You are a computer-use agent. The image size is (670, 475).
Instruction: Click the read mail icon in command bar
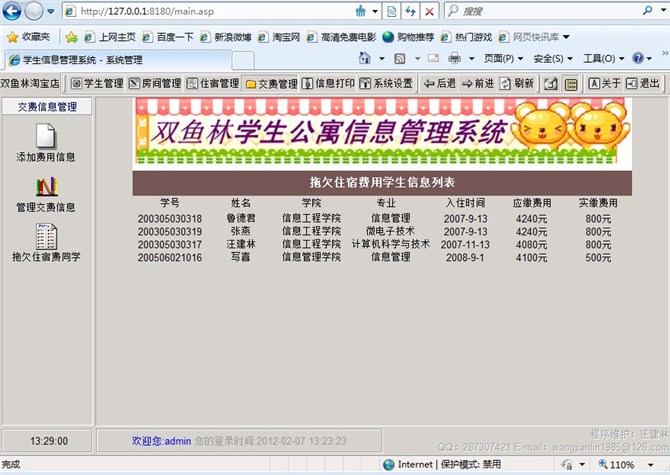click(x=433, y=58)
